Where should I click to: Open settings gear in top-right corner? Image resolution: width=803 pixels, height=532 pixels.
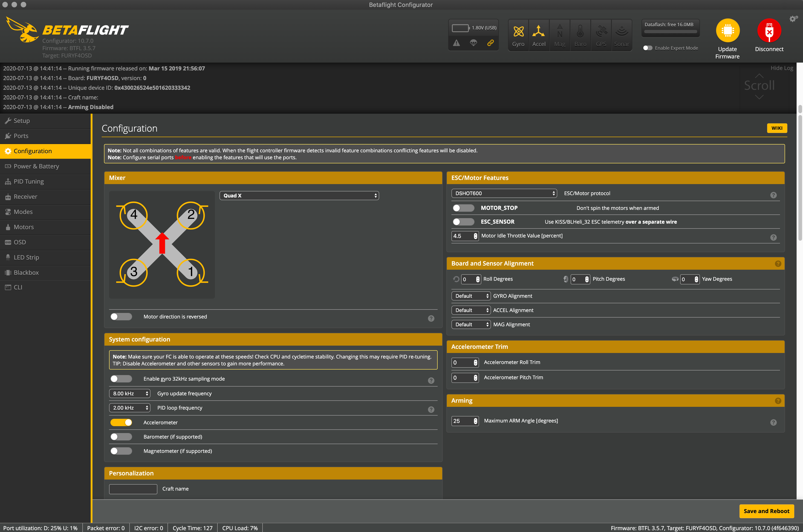click(x=793, y=19)
